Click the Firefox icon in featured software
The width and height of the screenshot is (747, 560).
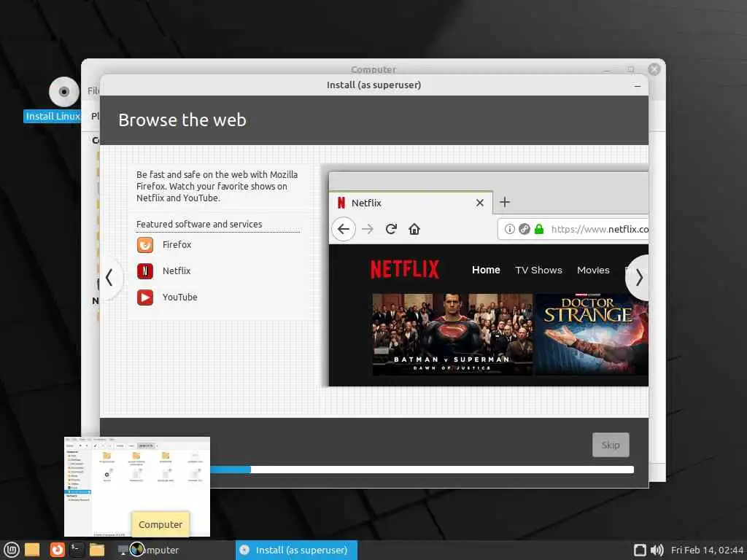(145, 245)
